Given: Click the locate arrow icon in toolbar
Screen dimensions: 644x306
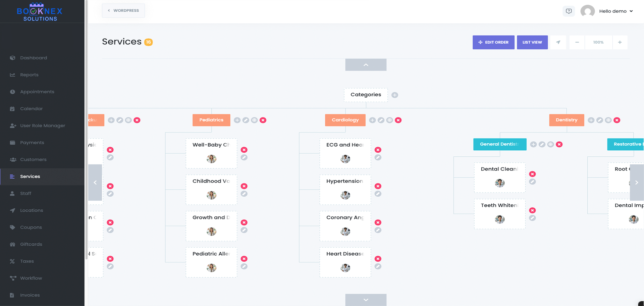Looking at the screenshot, I should click(558, 42).
